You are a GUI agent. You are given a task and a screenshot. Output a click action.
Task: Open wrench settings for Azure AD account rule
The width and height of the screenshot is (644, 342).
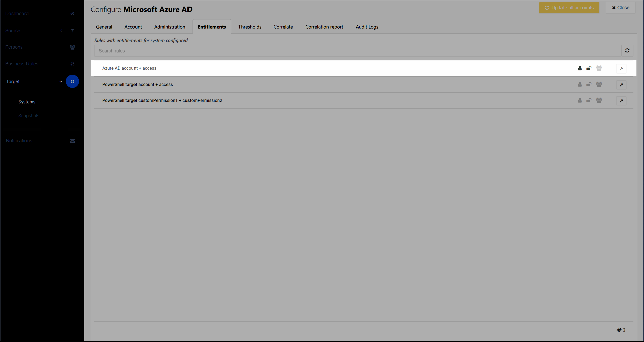click(x=621, y=69)
